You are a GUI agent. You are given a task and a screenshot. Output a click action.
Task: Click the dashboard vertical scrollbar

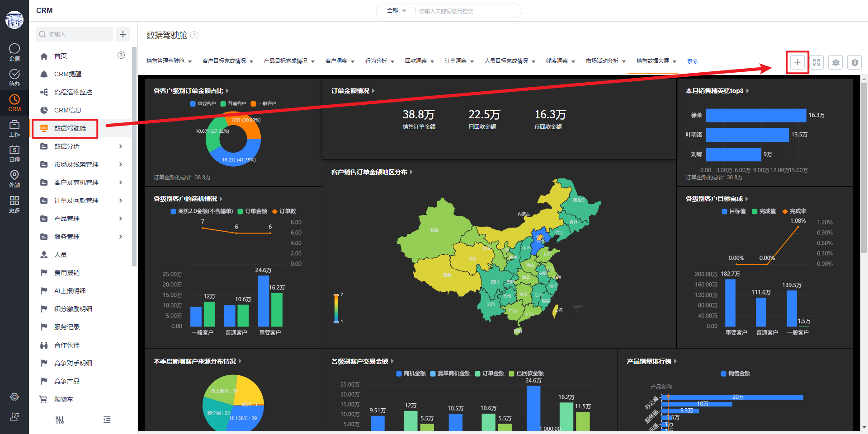click(x=864, y=168)
